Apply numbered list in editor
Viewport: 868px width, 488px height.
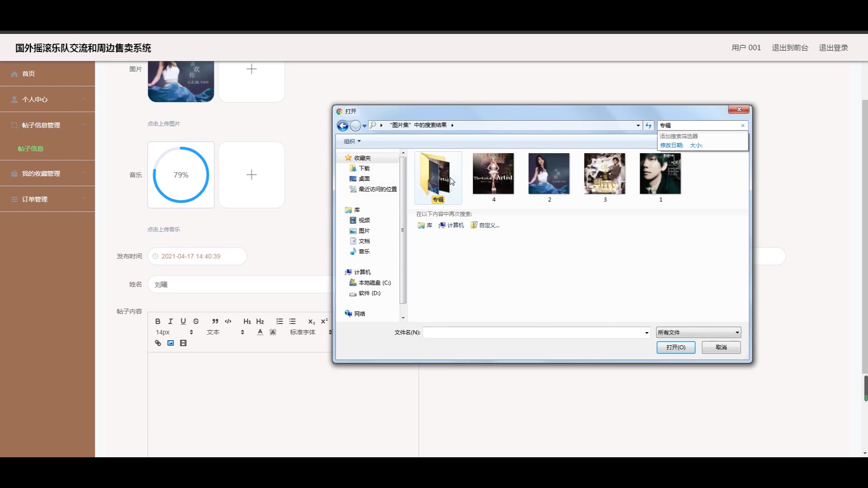click(x=279, y=321)
